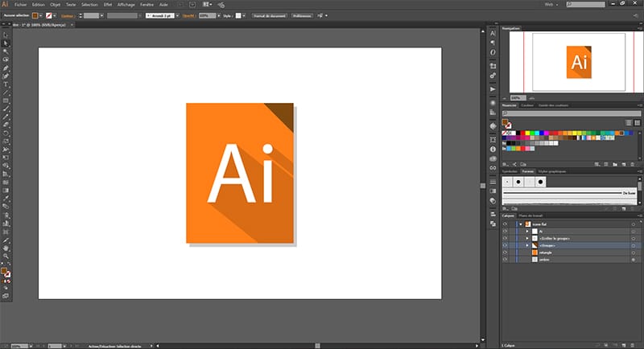Click target circle of 'rectangle' layer row

[x=634, y=253]
